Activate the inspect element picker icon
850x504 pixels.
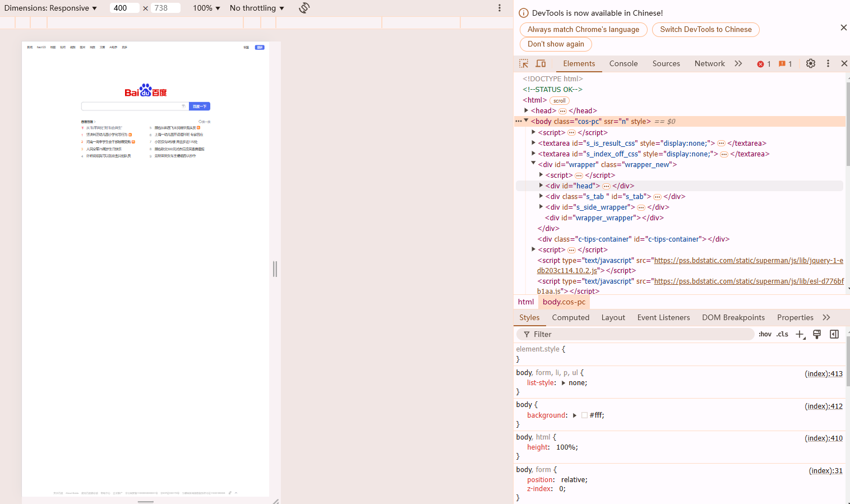tap(524, 64)
